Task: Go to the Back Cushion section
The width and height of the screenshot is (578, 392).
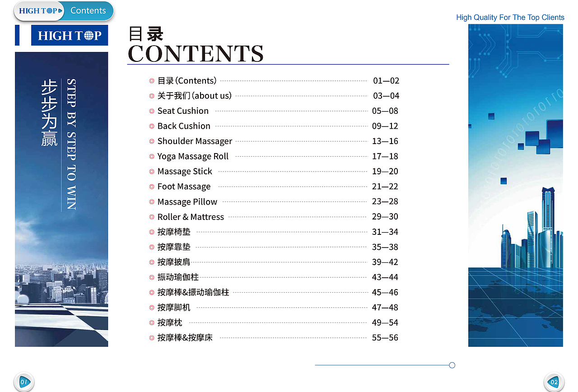Action: coord(184,126)
